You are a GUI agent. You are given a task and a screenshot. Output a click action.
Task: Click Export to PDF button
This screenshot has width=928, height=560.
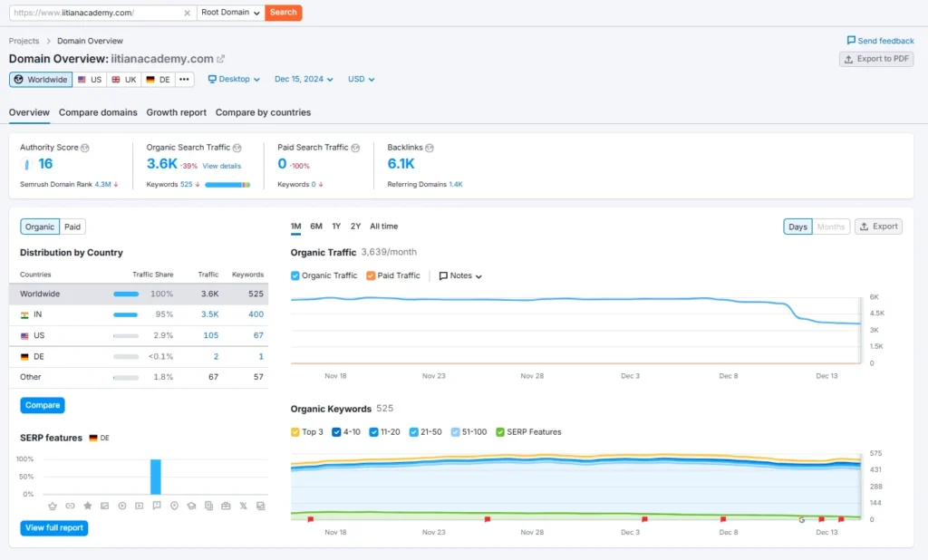(x=876, y=59)
